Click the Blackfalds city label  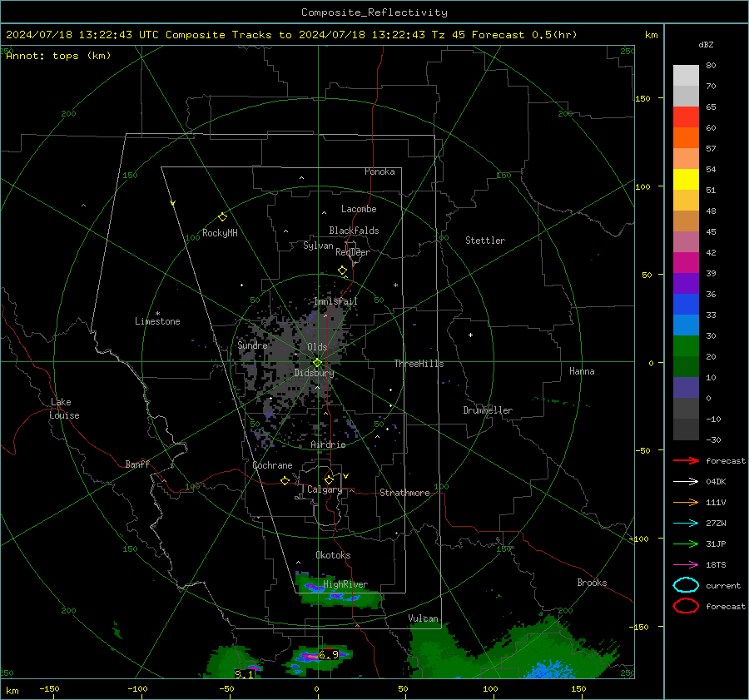pos(354,231)
